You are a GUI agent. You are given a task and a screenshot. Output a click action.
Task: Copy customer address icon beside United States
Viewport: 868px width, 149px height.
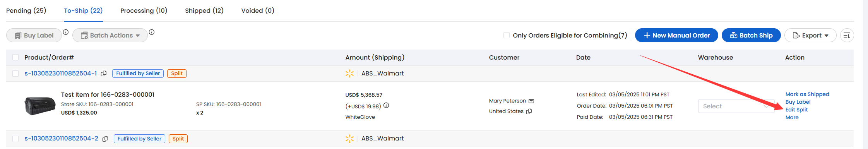(529, 111)
